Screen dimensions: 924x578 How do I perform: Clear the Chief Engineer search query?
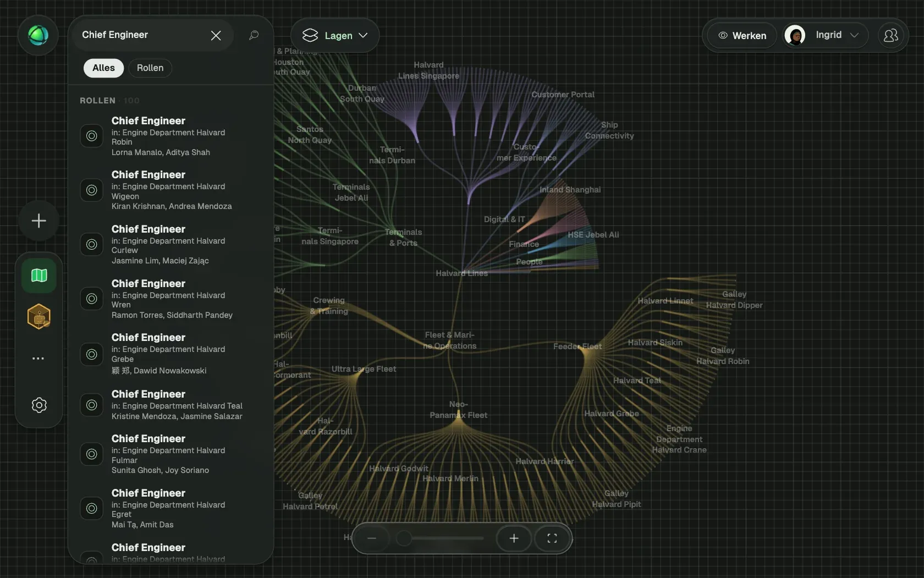click(216, 35)
